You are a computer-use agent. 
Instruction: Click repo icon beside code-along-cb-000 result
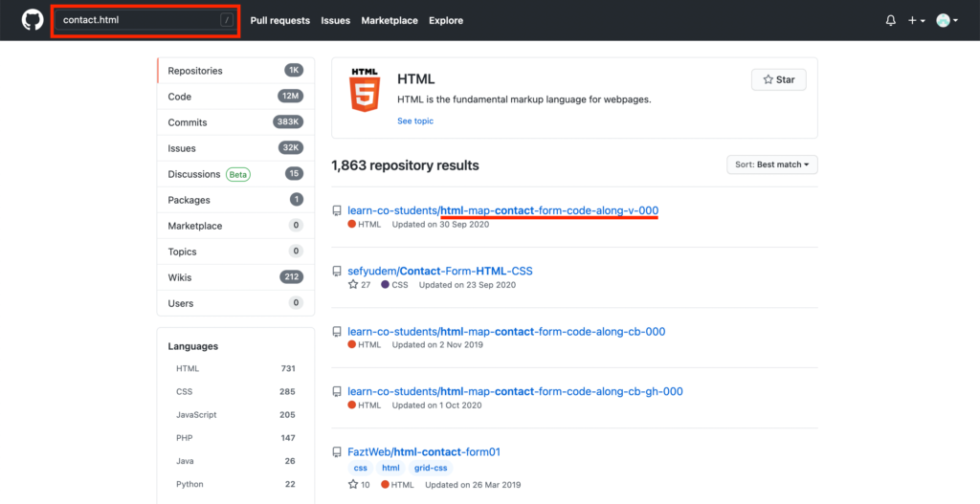click(337, 332)
